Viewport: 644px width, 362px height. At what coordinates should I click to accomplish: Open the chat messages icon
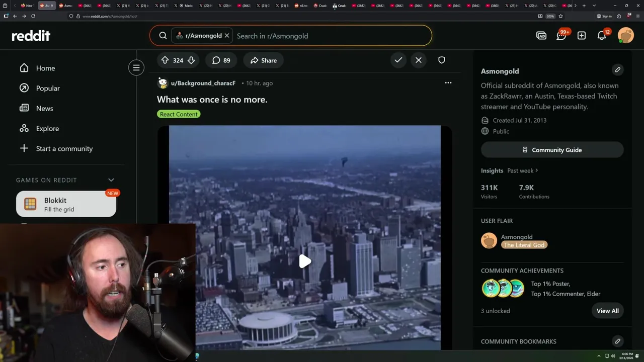pos(561,36)
